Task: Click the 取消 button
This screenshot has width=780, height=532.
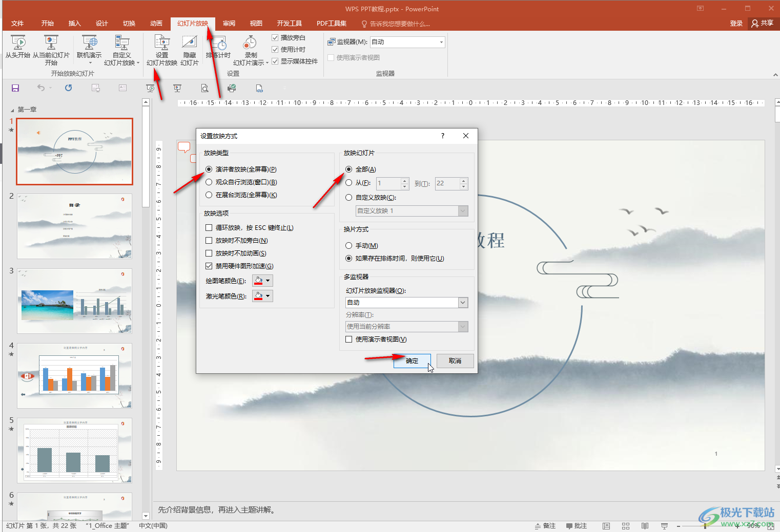Action: (x=455, y=361)
